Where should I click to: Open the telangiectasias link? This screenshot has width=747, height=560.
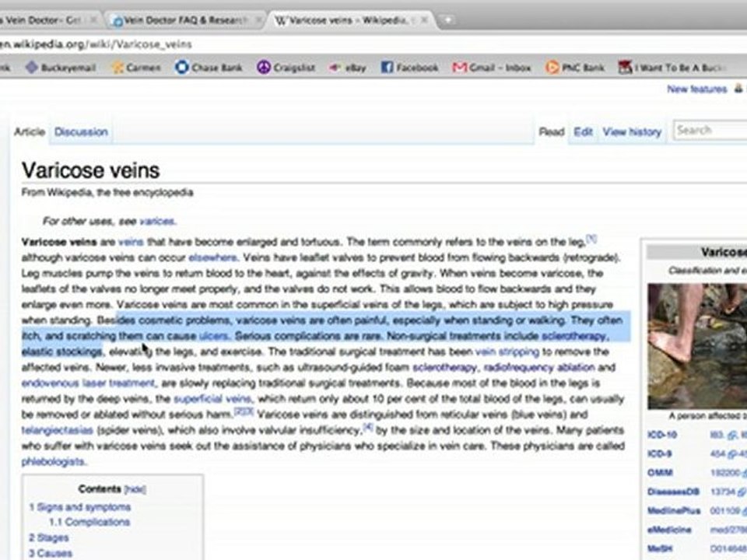[57, 430]
